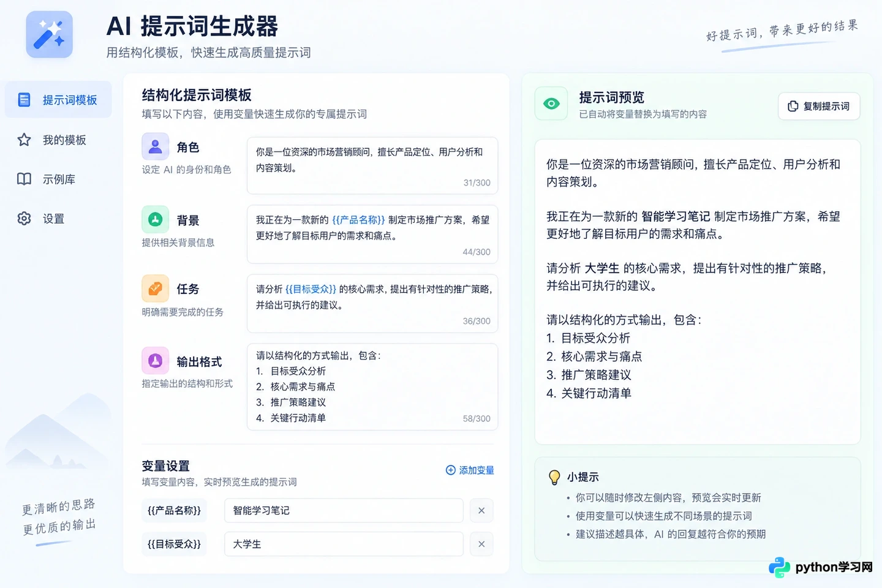
Task: Remove the {{产品名称}} variable row
Action: (481, 511)
